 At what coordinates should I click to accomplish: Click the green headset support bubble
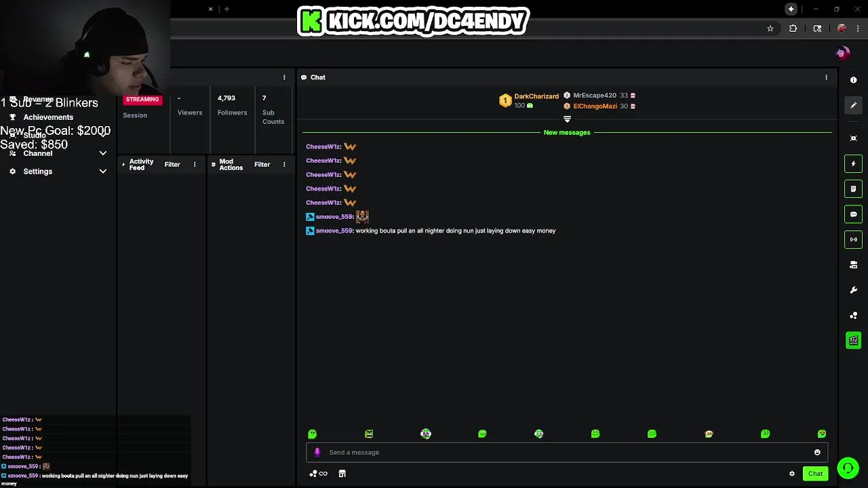[848, 468]
